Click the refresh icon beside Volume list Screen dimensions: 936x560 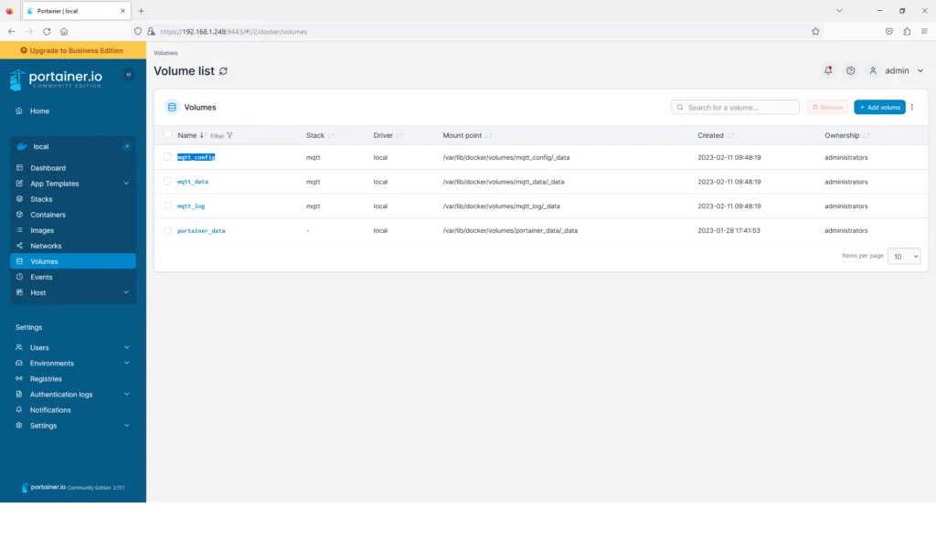pos(224,71)
